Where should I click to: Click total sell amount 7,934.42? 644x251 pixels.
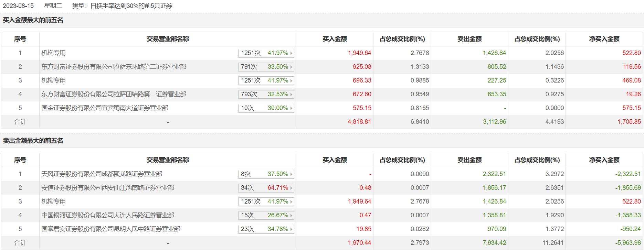494,243
